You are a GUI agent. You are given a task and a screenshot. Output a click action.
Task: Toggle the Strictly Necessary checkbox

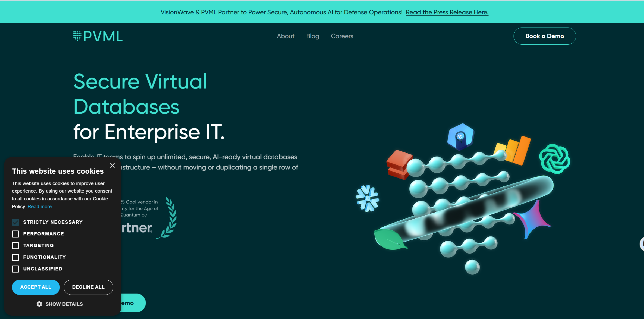click(16, 222)
